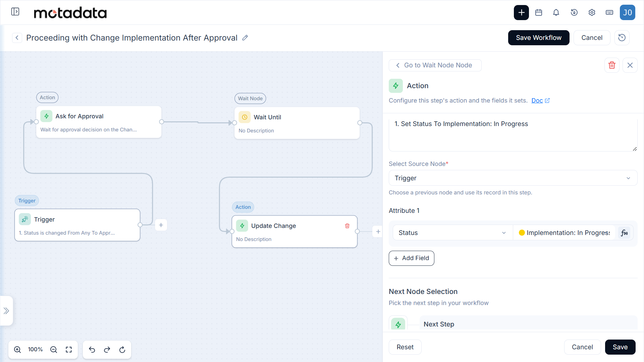644x362 pixels.
Task: Save the action configuration
Action: (620, 347)
